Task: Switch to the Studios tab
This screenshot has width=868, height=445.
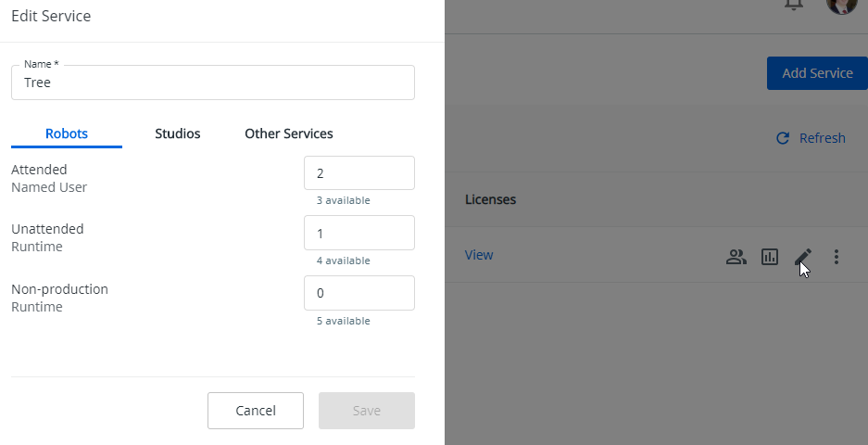Action: coord(178,133)
